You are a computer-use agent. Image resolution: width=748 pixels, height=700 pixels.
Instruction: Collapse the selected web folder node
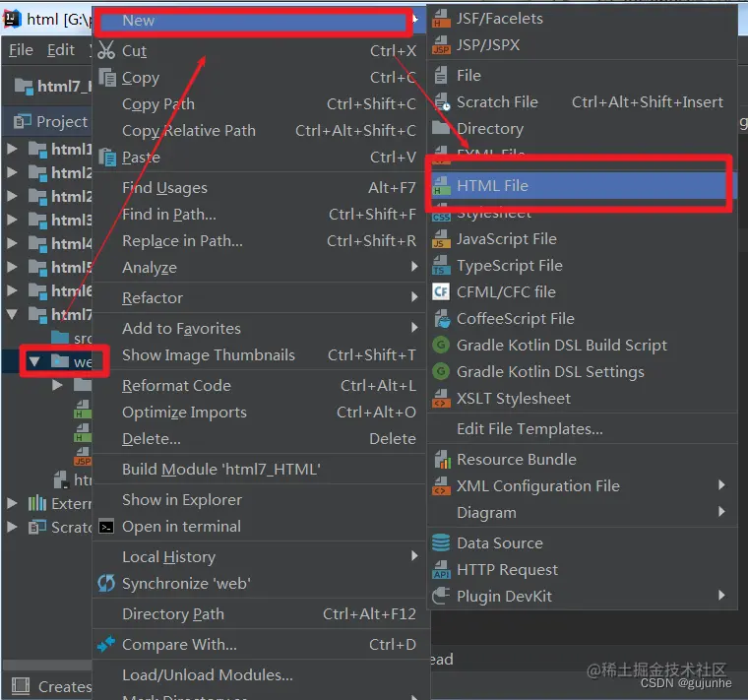click(x=33, y=361)
